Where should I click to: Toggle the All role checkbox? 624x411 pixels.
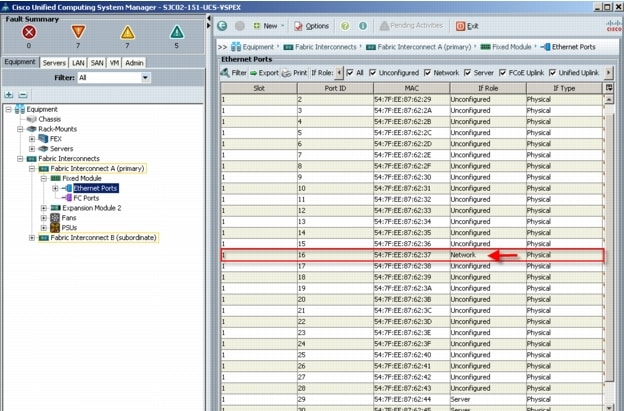[x=350, y=73]
